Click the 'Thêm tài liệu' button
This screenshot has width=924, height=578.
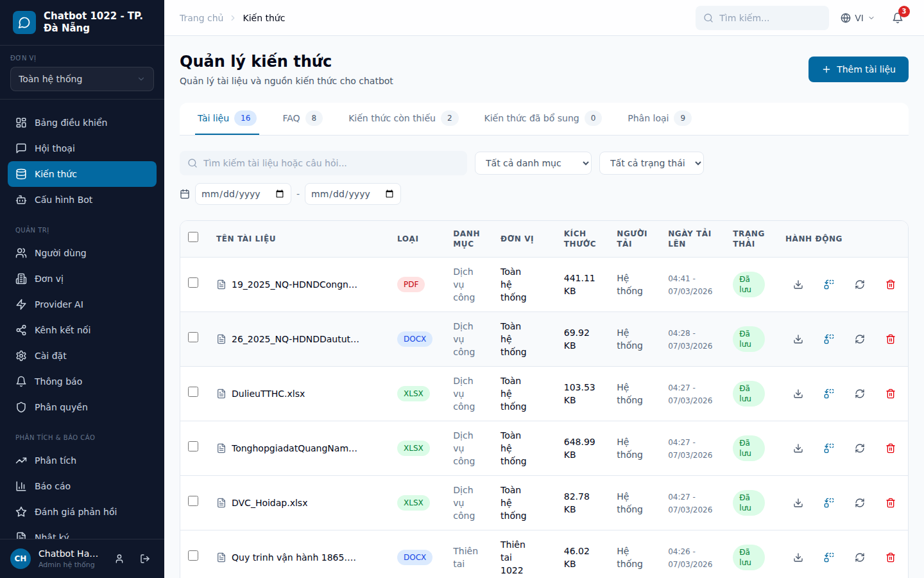[x=858, y=69]
